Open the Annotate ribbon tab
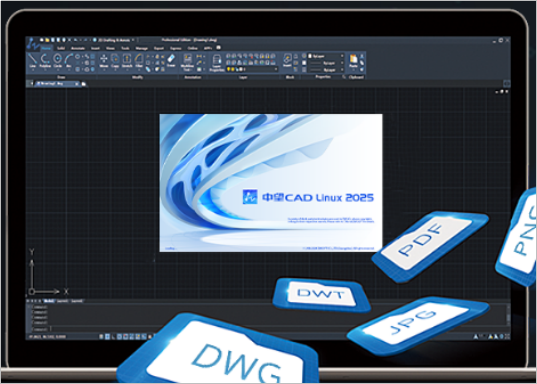The width and height of the screenshot is (537, 384). tap(78, 48)
